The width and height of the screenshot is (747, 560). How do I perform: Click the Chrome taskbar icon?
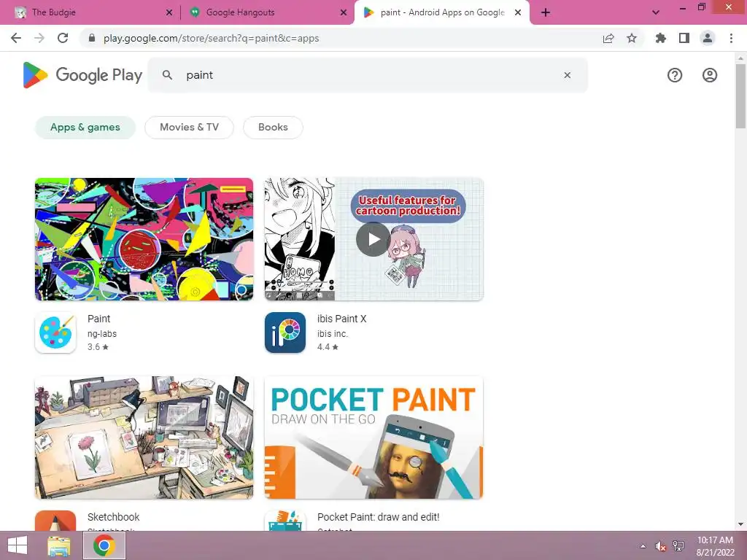point(104,545)
